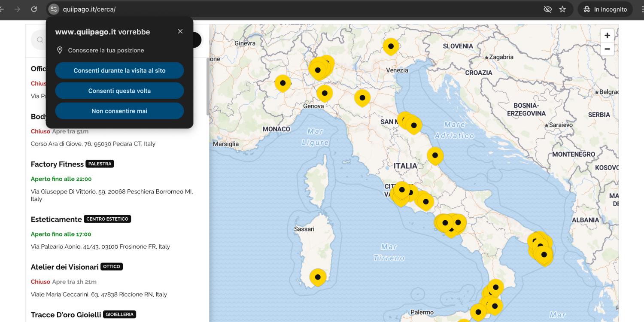Click the map zoom in plus button

(x=607, y=36)
